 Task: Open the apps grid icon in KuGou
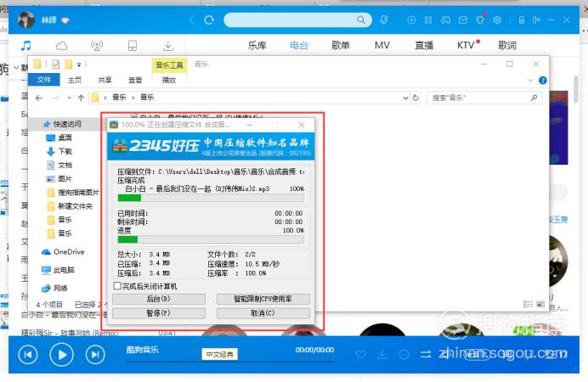[x=428, y=20]
